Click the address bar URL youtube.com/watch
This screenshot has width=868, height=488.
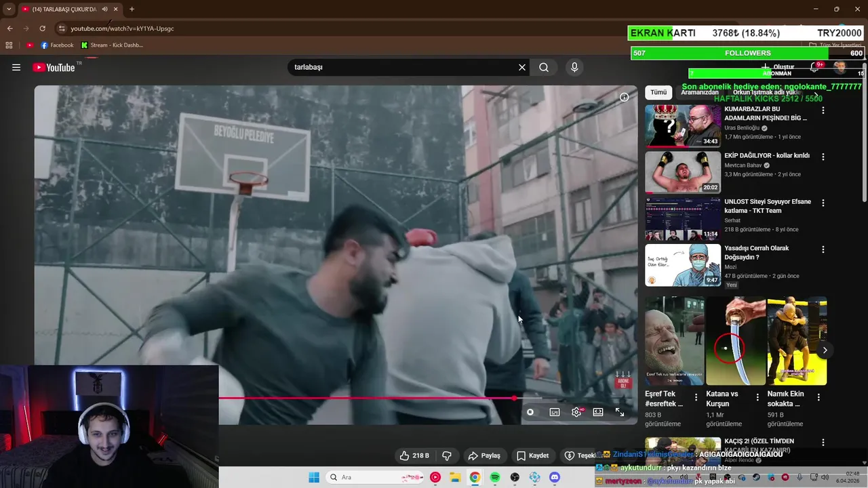[122, 28]
